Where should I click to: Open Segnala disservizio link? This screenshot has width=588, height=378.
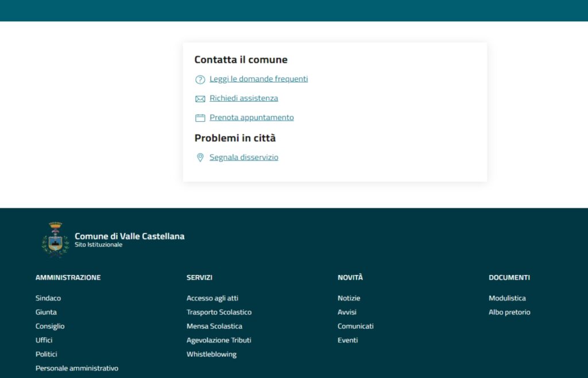(x=243, y=157)
